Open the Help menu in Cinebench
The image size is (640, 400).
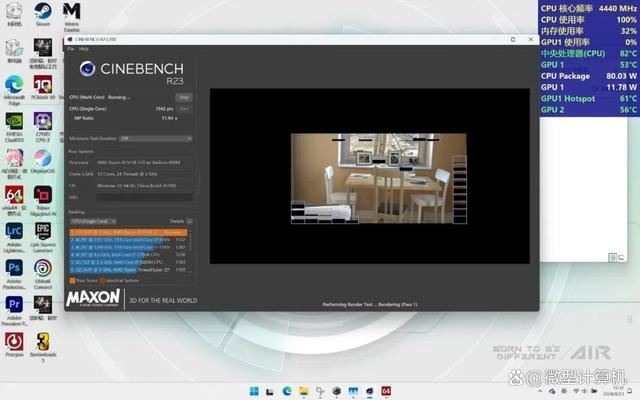point(83,48)
